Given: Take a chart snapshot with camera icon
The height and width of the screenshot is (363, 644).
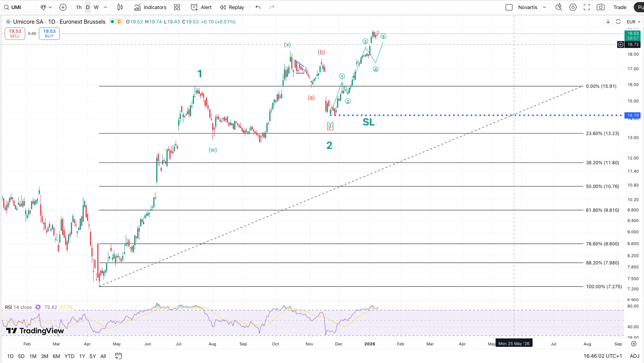Looking at the screenshot, I should 600,7.
